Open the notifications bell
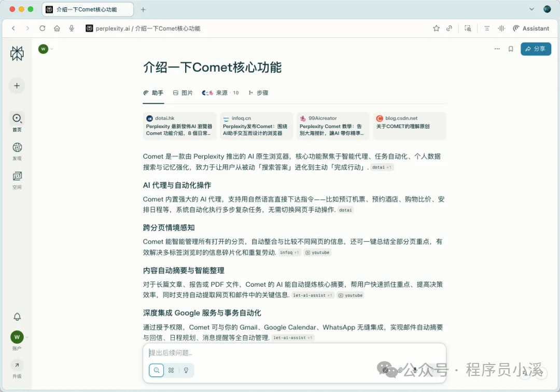 pyautogui.click(x=17, y=317)
